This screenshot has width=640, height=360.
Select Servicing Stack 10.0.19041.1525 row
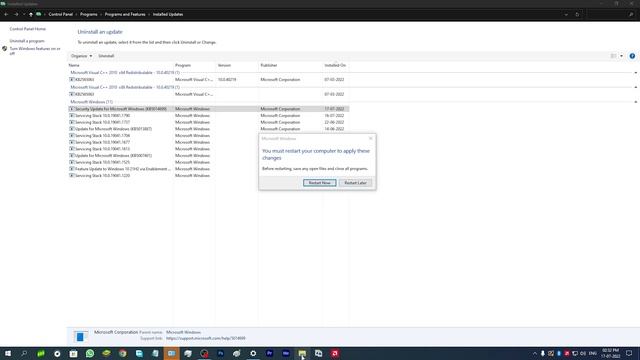[x=163, y=162]
